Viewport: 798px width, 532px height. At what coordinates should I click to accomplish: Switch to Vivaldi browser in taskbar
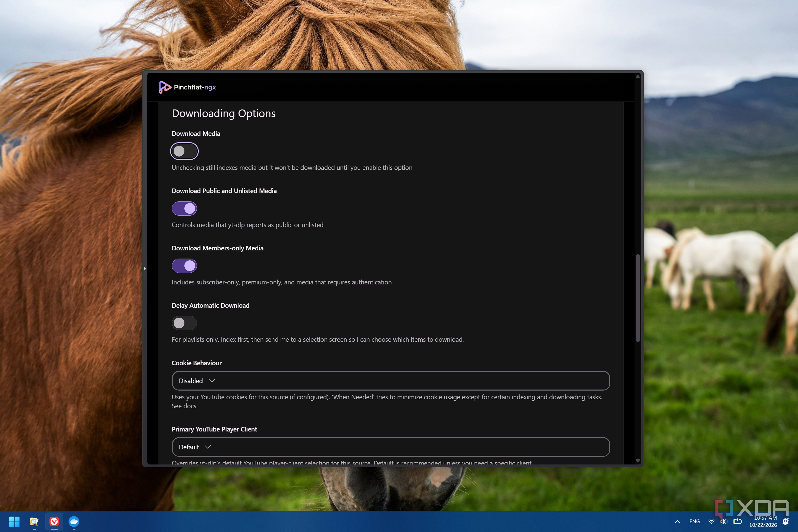(x=54, y=522)
